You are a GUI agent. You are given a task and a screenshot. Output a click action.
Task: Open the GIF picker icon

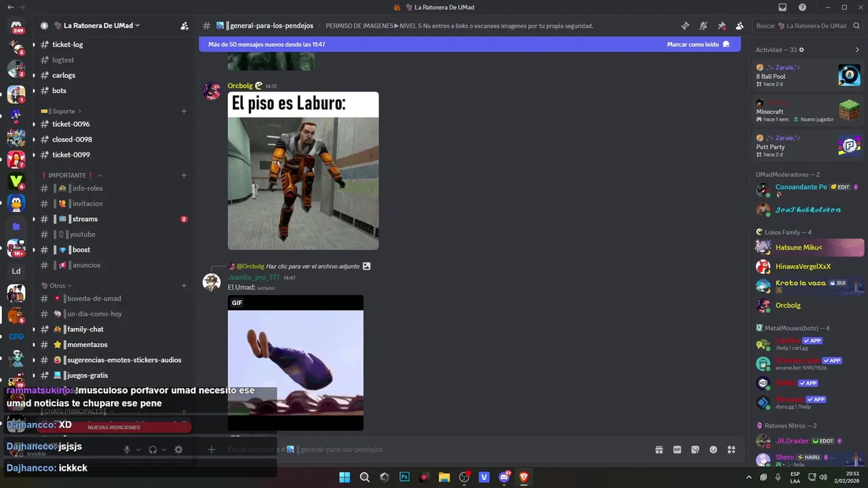point(677,449)
